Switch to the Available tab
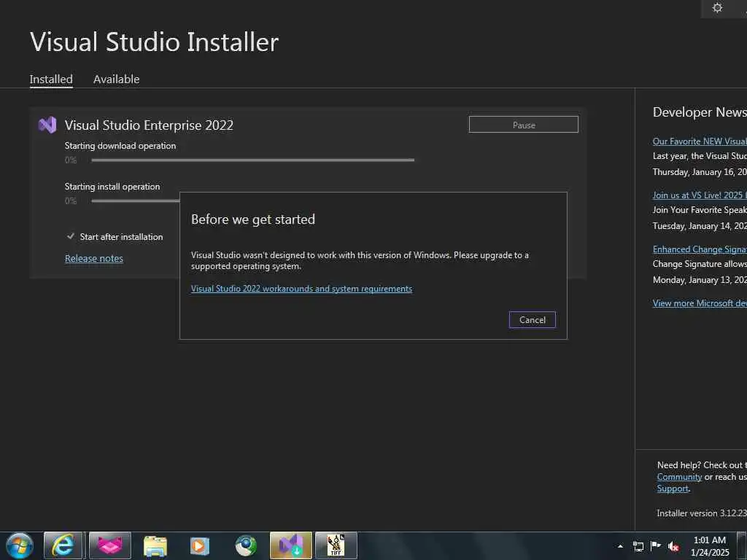Viewport: 747px width, 560px height. [x=116, y=79]
